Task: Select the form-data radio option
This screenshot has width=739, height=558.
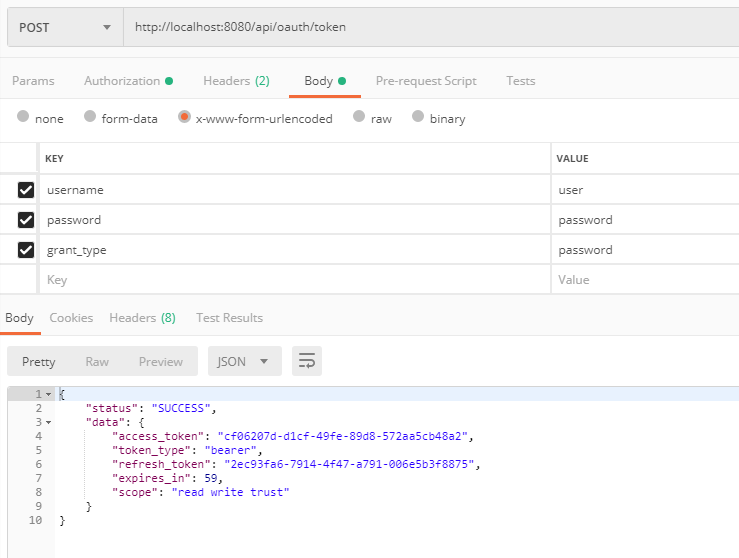Action: coord(90,117)
